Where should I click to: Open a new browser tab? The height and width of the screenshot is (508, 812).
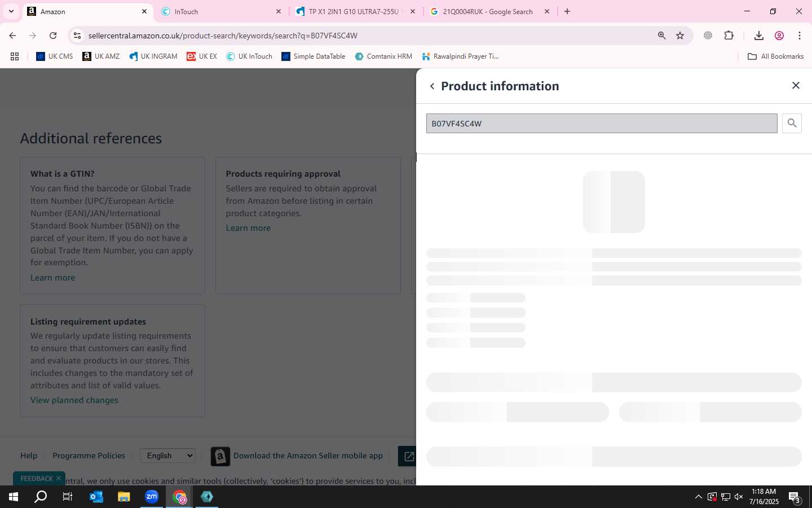[567, 11]
